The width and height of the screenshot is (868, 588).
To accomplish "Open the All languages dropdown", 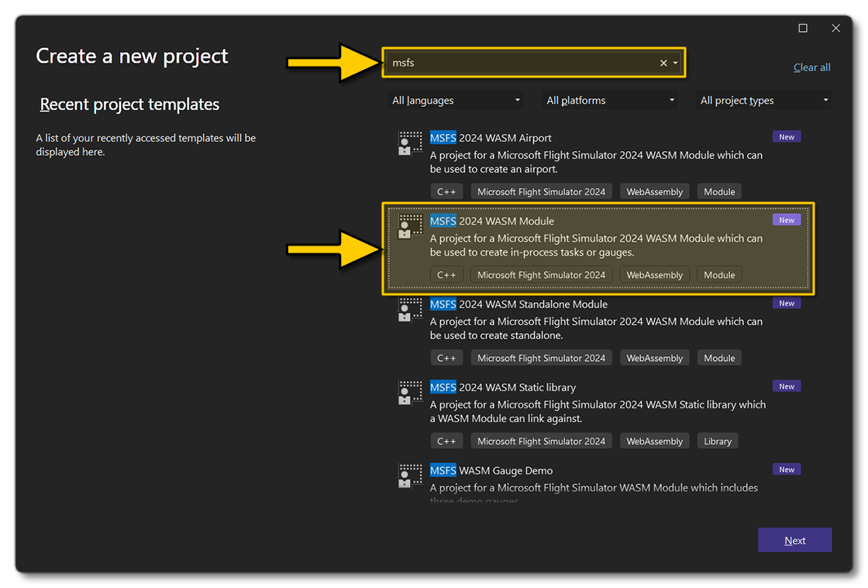I will pyautogui.click(x=455, y=101).
